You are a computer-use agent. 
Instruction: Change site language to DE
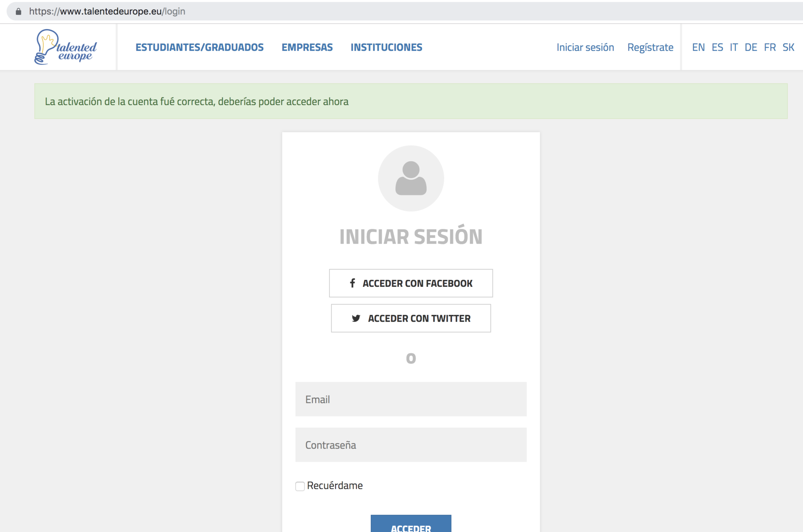751,47
